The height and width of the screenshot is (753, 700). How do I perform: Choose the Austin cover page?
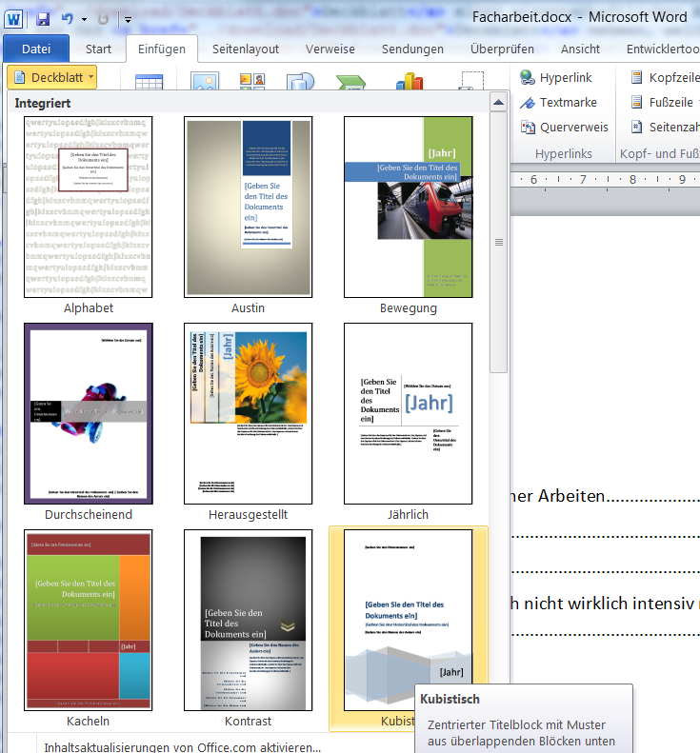click(248, 215)
